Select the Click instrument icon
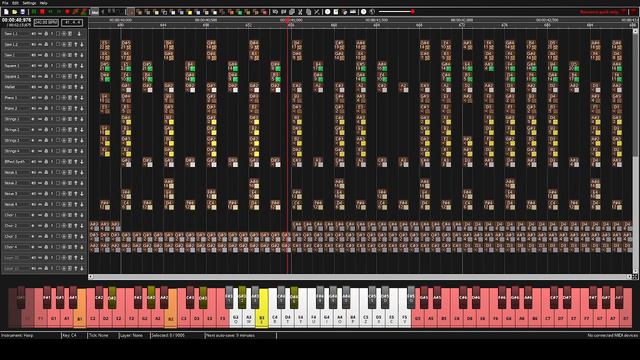This screenshot has height=360, width=640. 164,12
